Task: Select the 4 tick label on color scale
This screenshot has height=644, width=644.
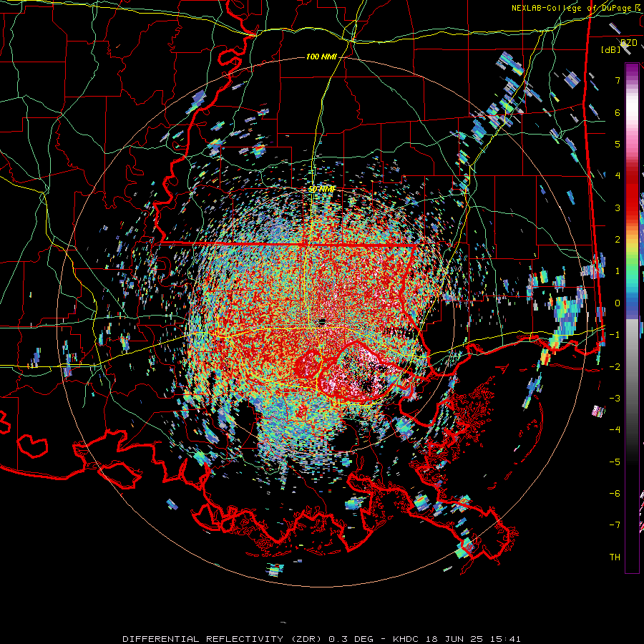Action: coord(618,176)
